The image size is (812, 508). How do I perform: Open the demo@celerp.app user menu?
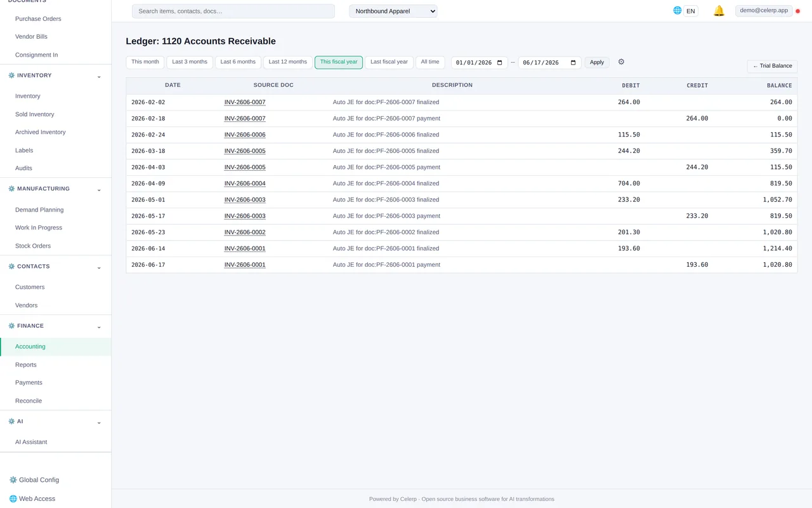(764, 11)
